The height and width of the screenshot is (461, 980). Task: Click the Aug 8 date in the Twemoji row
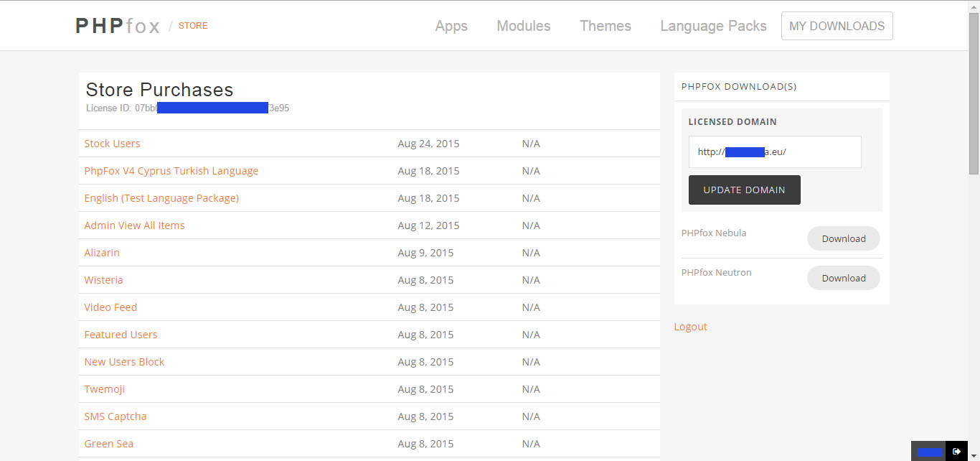tap(425, 389)
